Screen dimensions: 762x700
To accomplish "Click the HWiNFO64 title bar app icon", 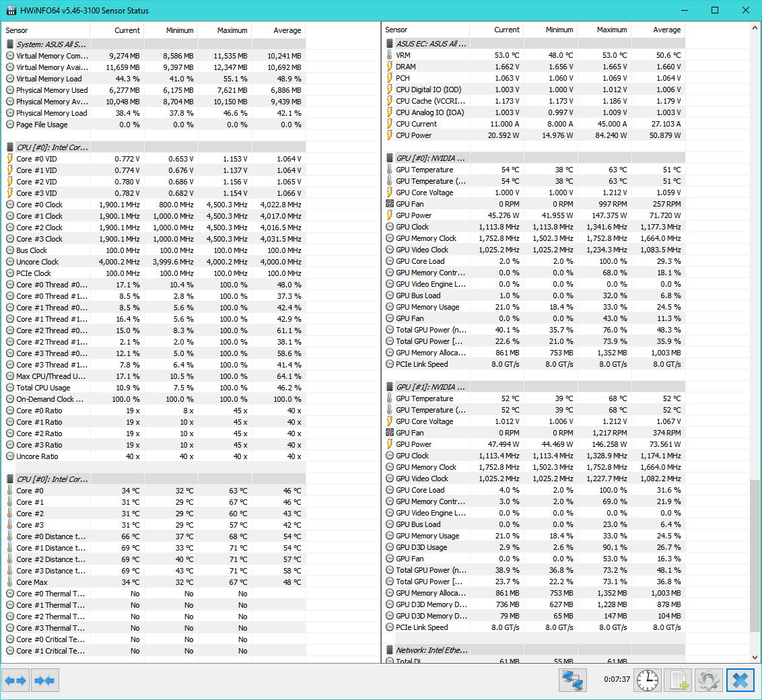I will click(x=11, y=11).
